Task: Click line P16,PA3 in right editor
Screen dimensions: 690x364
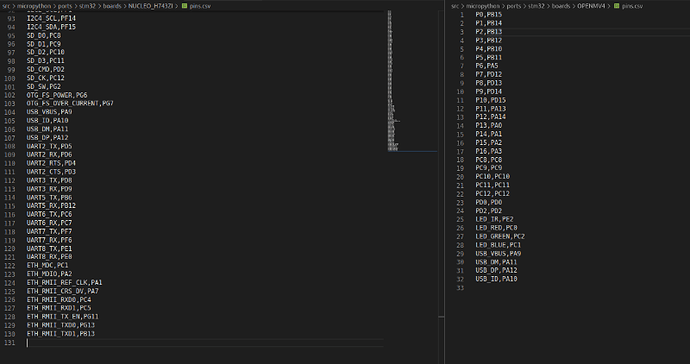Action: click(488, 151)
